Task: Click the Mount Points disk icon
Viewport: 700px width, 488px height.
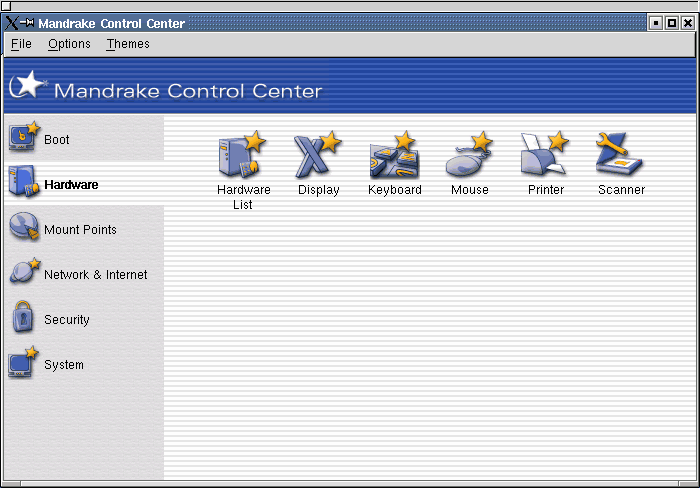Action: pyautogui.click(x=24, y=227)
